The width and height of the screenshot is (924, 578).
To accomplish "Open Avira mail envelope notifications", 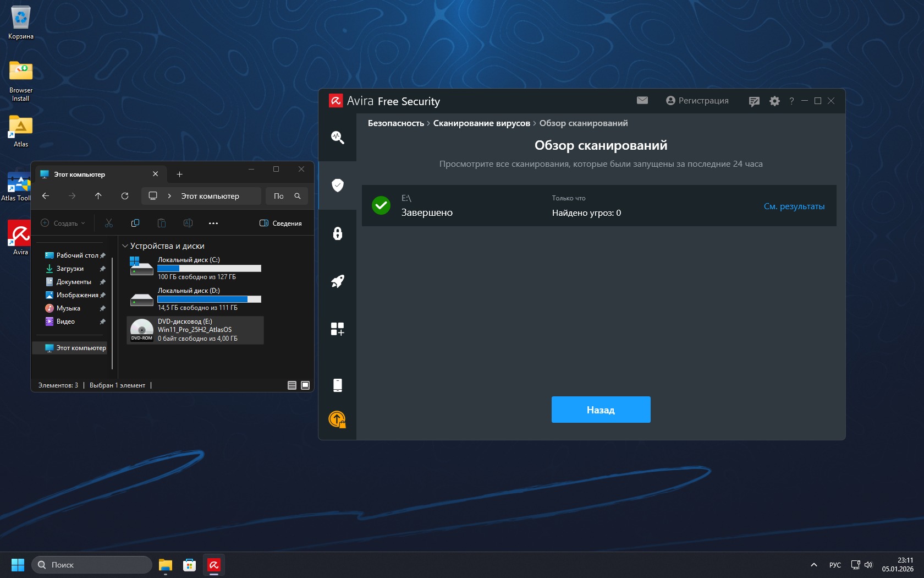I will tap(642, 100).
